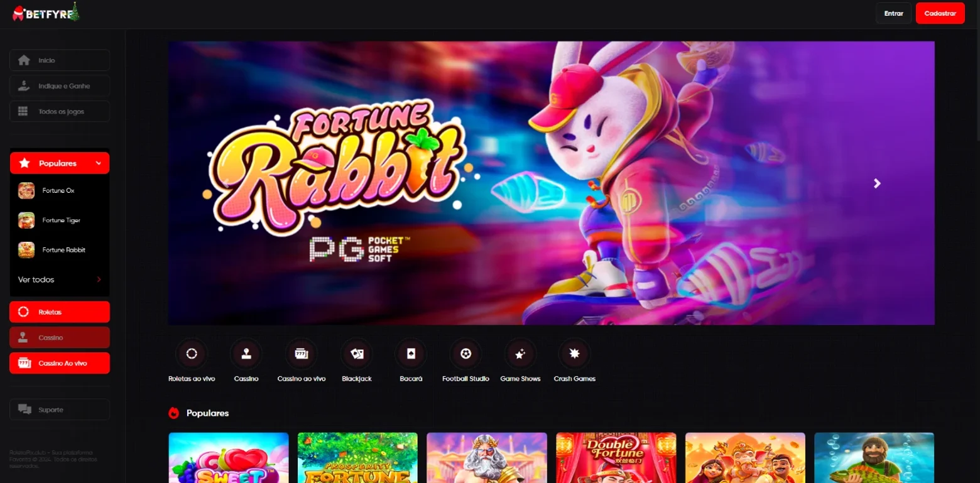Click the Ver todos link

click(36, 279)
